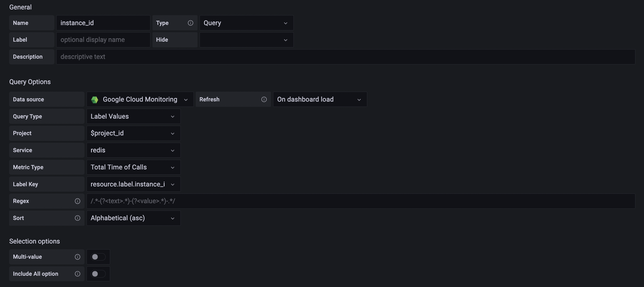Open the Refresh dropdown set to On dashboard load
This screenshot has height=287, width=644.
(320, 100)
